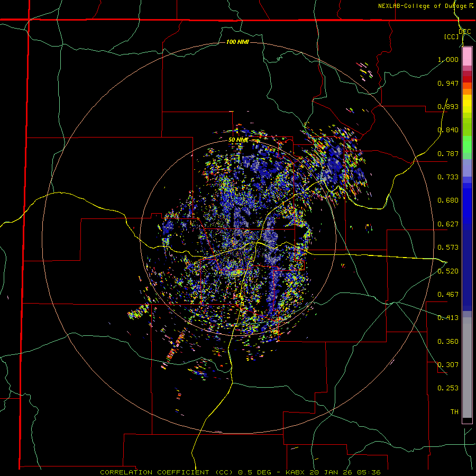Click the 05:36 timestamp in bottom caption
This screenshot has height=476, width=476.
coord(368,472)
